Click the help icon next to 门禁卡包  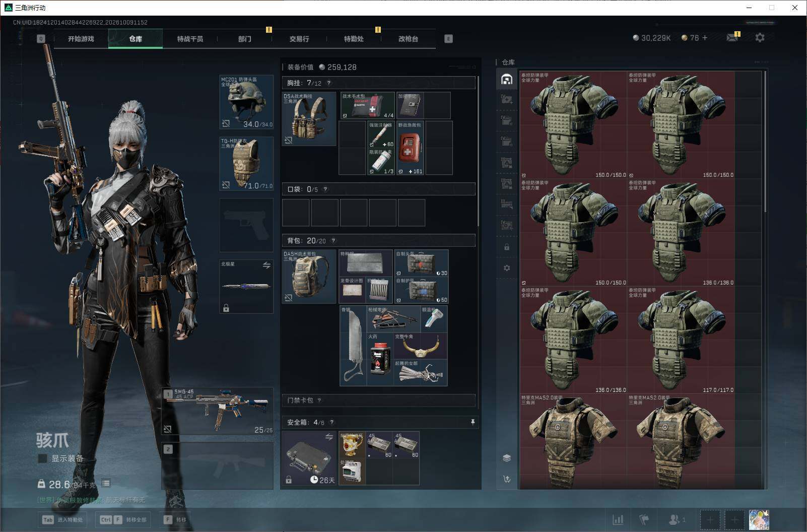point(319,401)
